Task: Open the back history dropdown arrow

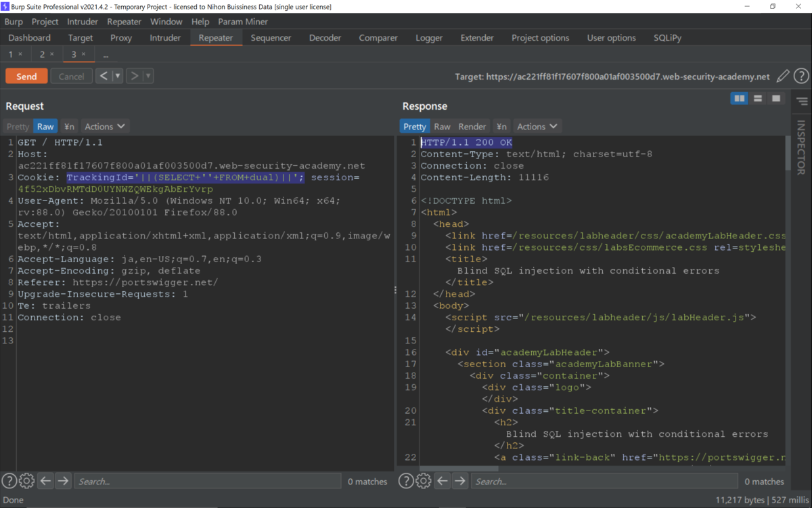Action: point(118,76)
